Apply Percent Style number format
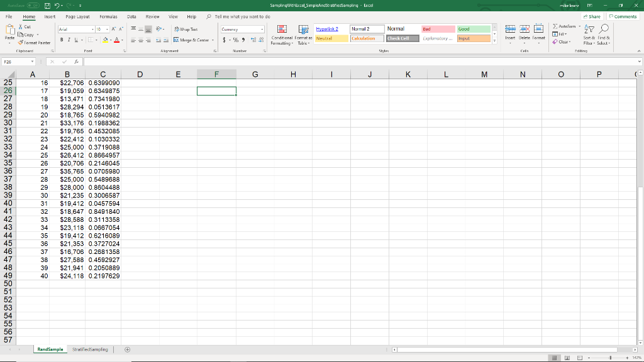Image resolution: width=644 pixels, height=362 pixels. [x=236, y=40]
